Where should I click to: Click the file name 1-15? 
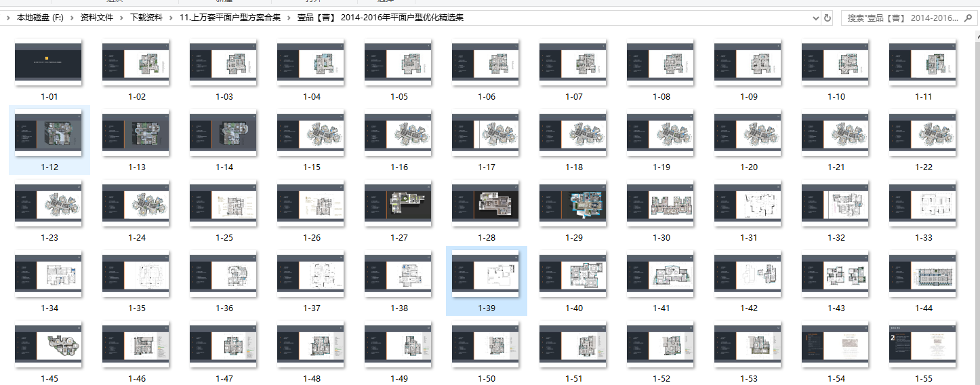pos(312,167)
